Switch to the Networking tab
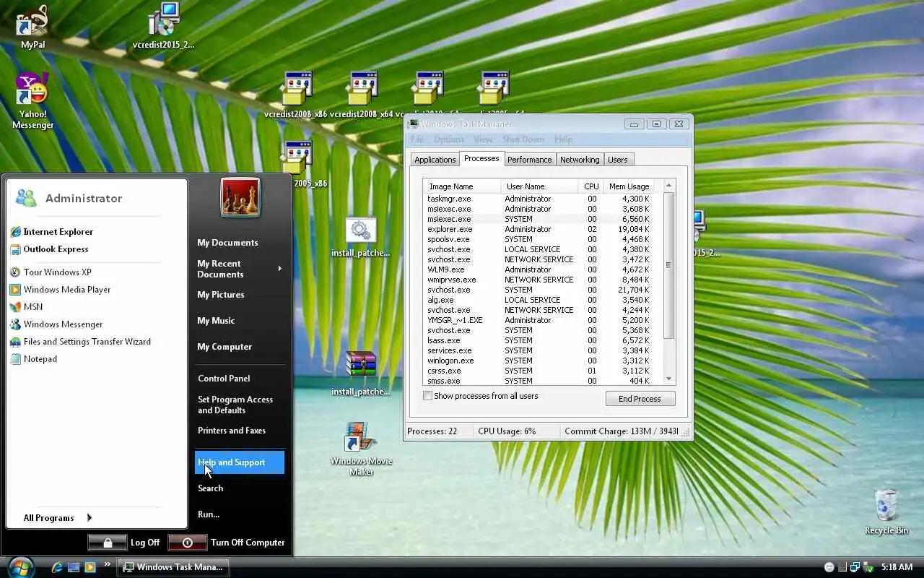 pos(580,160)
